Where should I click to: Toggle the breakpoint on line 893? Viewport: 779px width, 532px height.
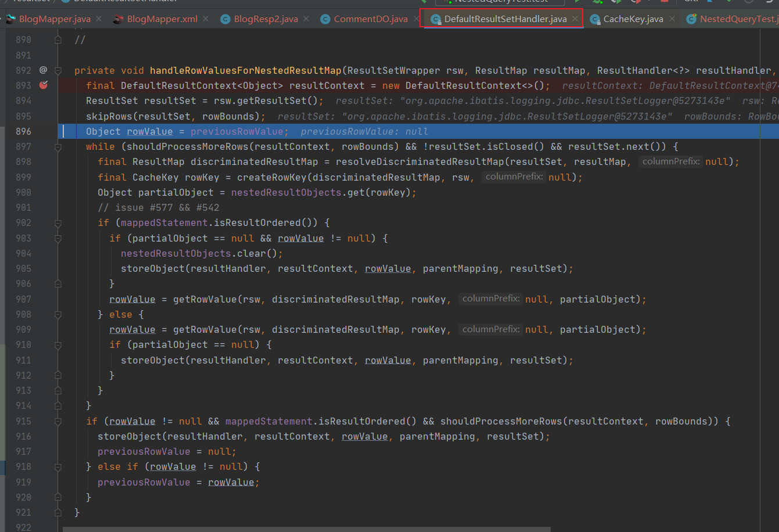click(43, 85)
